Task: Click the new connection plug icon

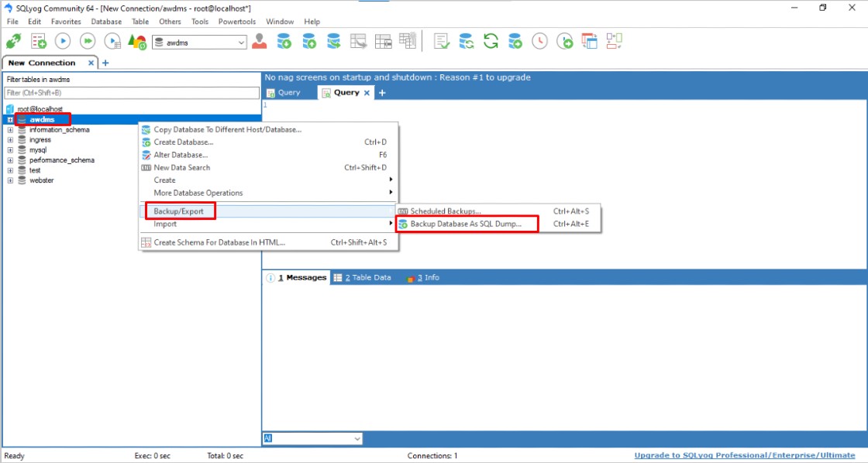Action: point(14,42)
